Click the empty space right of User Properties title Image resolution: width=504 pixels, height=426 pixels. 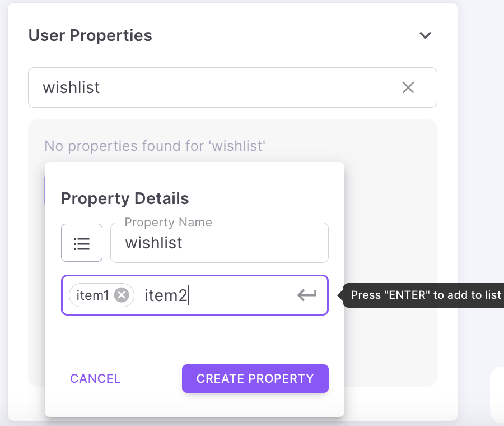point(280,35)
